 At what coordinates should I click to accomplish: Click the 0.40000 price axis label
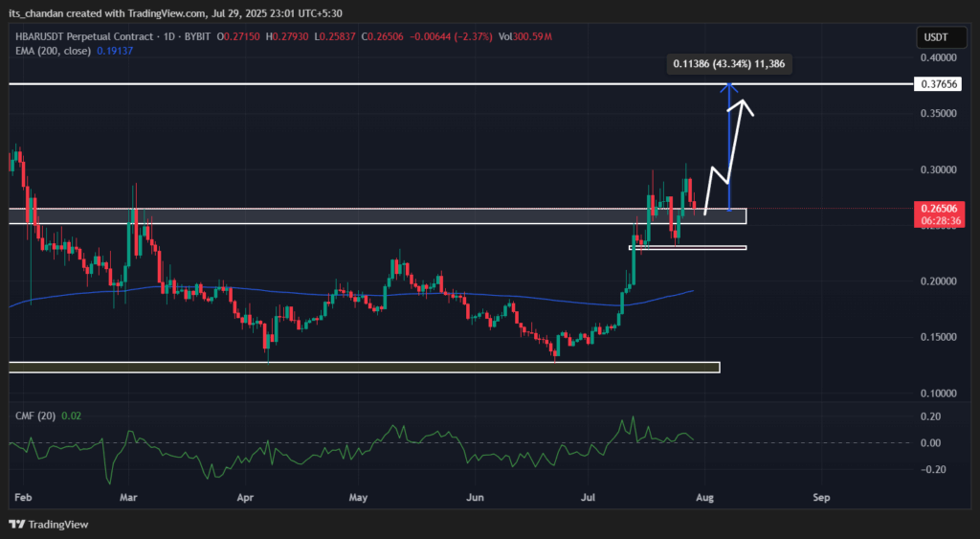[939, 57]
